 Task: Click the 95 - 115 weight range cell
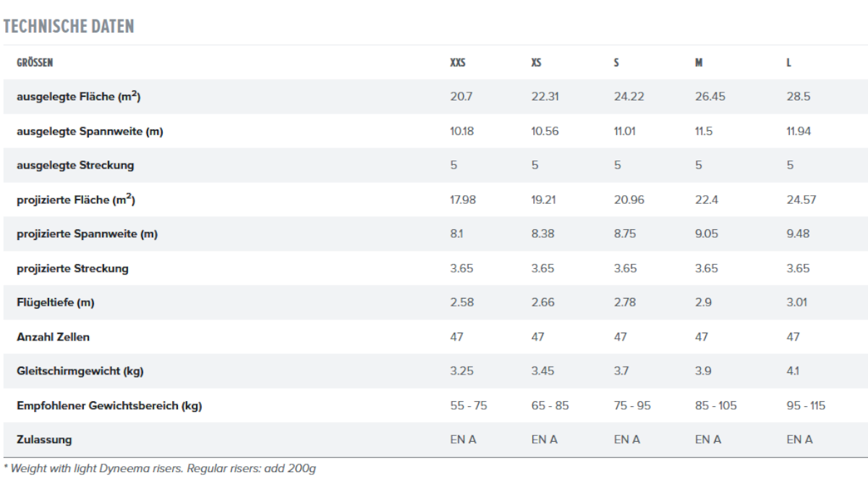point(806,406)
